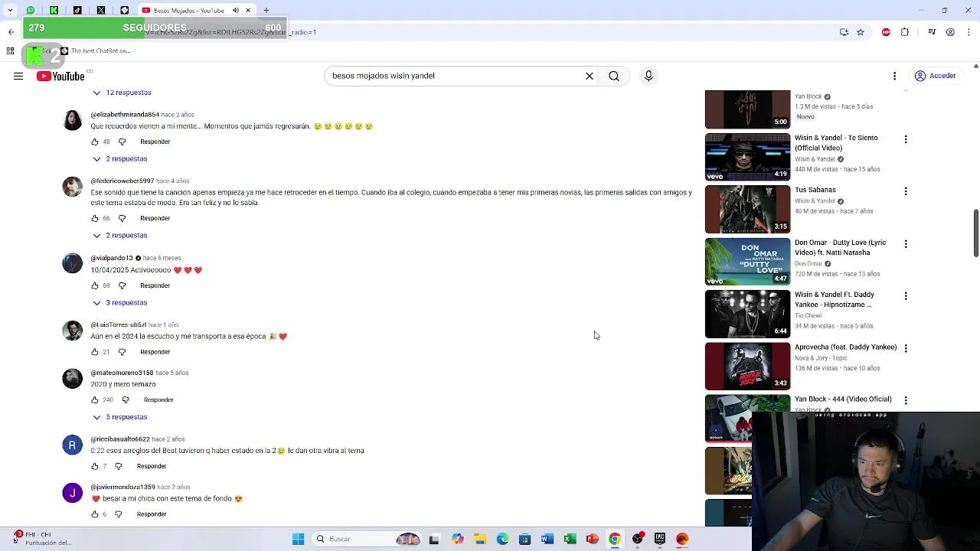Viewport: 980px width, 551px height.
Task: Open options menu for Dutty Love video
Action: point(906,243)
